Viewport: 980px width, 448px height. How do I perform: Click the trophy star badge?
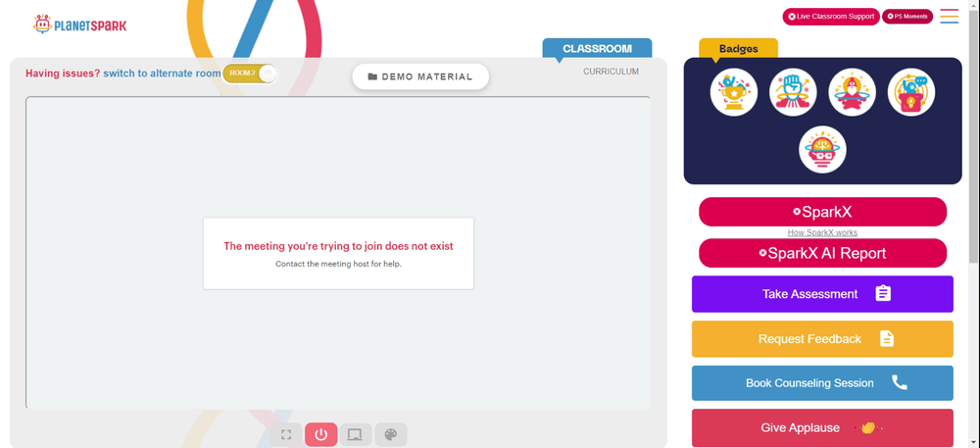click(734, 92)
